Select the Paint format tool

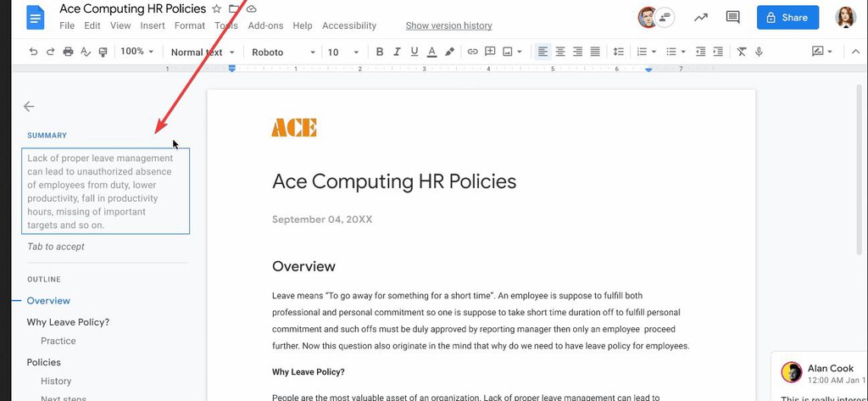coord(103,52)
